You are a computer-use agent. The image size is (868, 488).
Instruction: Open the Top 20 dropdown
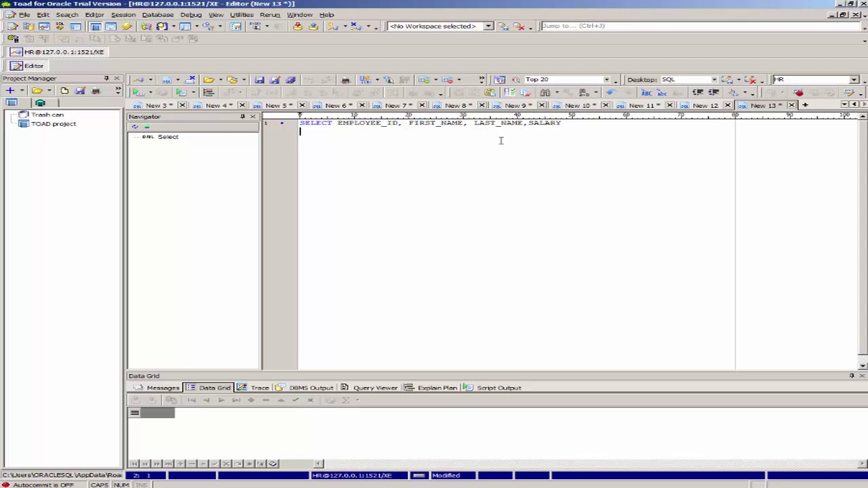pos(607,80)
